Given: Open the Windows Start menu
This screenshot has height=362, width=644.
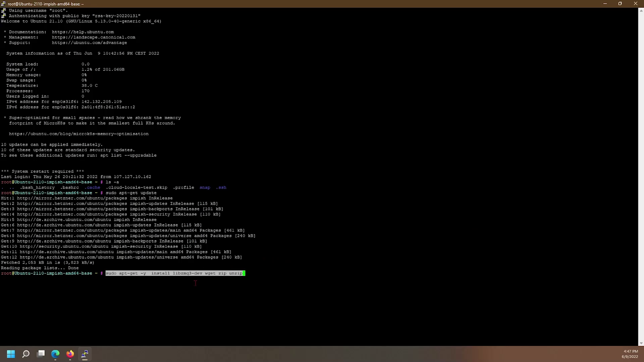Looking at the screenshot, I should point(11,354).
